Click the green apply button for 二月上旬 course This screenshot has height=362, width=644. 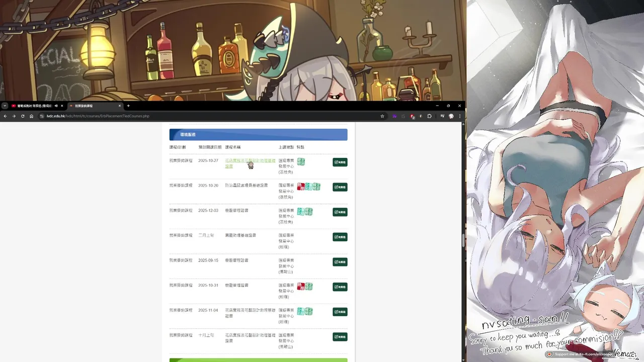tap(340, 237)
